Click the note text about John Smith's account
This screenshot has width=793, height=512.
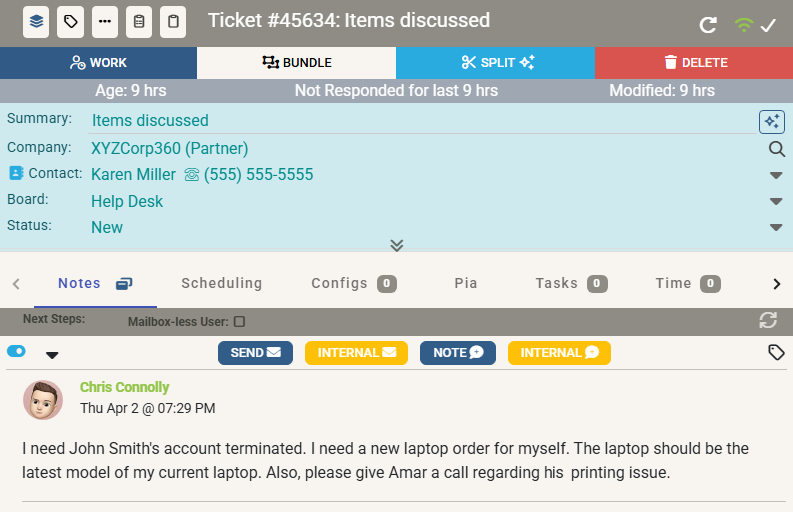[x=385, y=460]
